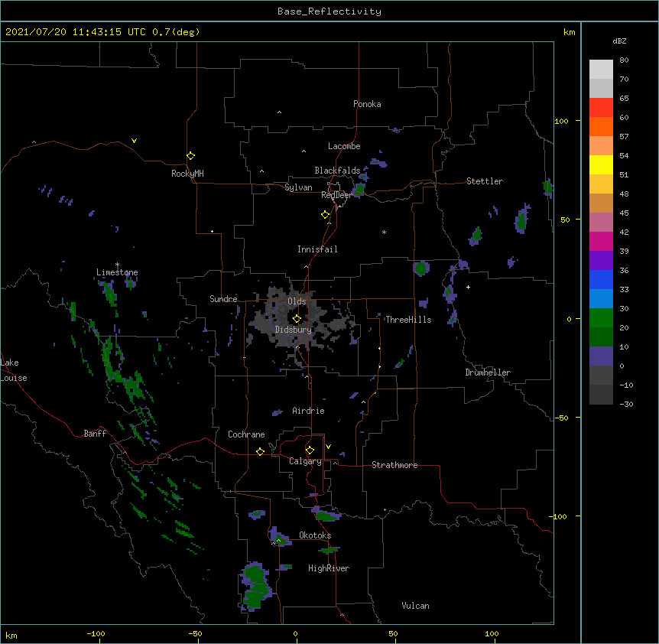Screen dimensions: 659x644
Task: Click the HighRiver town label
Action: point(329,568)
